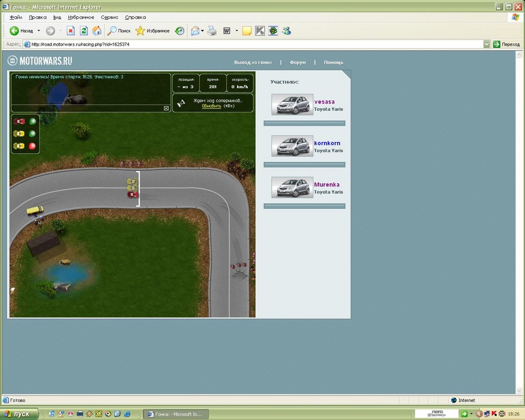Screen dimensions: 525x420
Task: Open the Назад history dropdown arrow
Action: [x=38, y=31]
